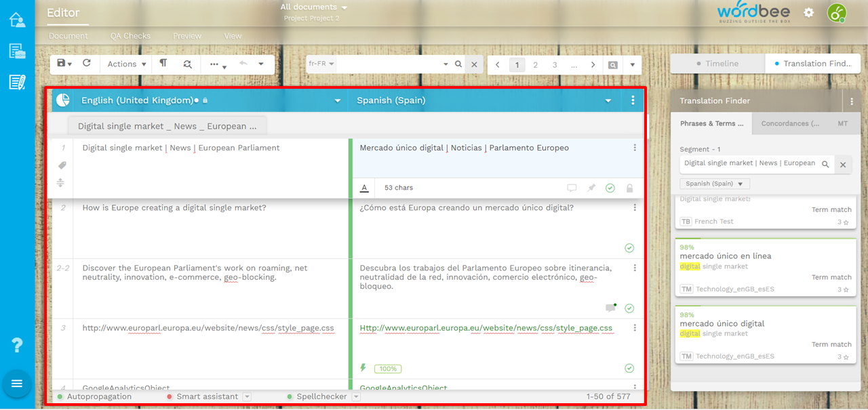Pin segment 1 using the pin icon
This screenshot has height=410, width=868.
coord(591,188)
